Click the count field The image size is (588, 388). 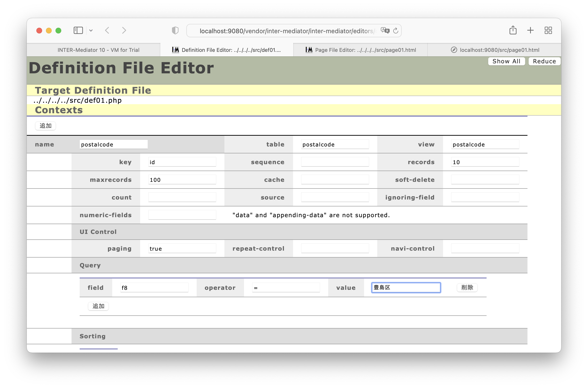click(182, 197)
